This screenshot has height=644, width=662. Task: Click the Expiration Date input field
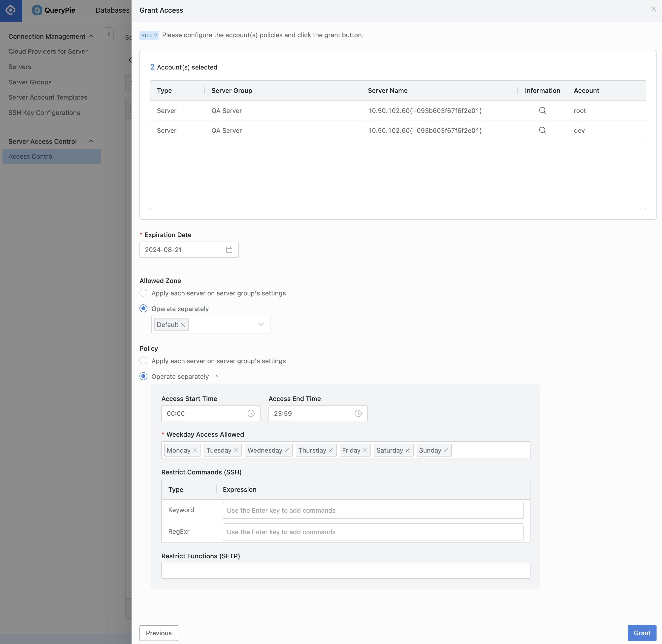pos(189,250)
